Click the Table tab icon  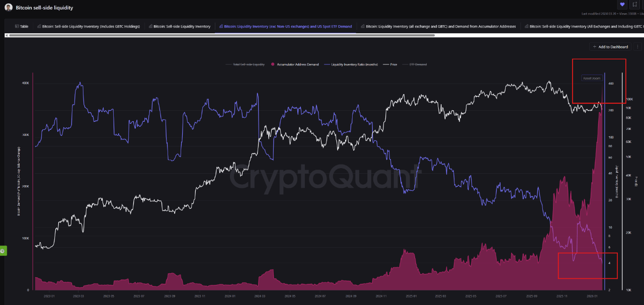pyautogui.click(x=17, y=26)
